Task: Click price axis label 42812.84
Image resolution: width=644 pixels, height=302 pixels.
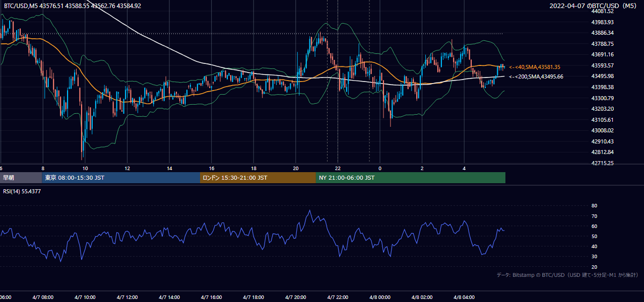Action: [602, 152]
